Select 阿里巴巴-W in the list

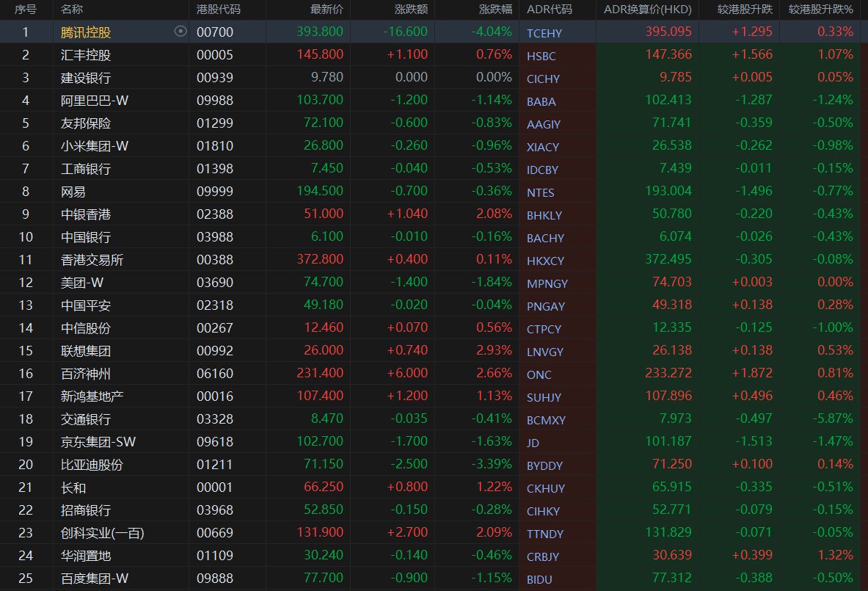coord(95,101)
